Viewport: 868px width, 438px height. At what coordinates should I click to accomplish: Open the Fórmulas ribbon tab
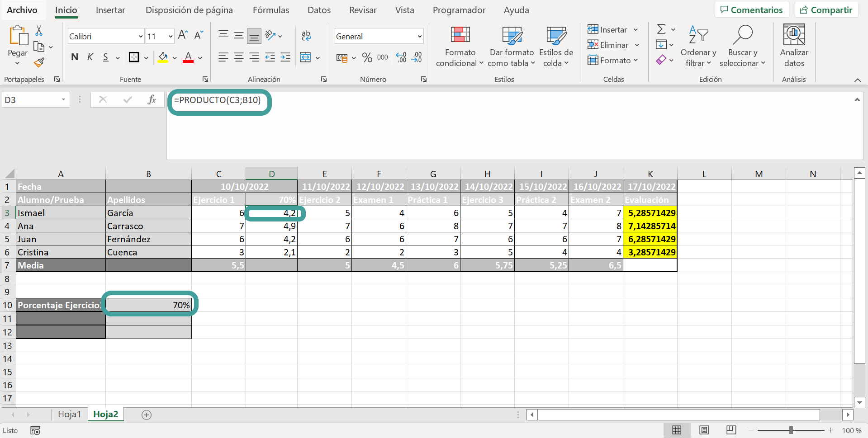(270, 10)
